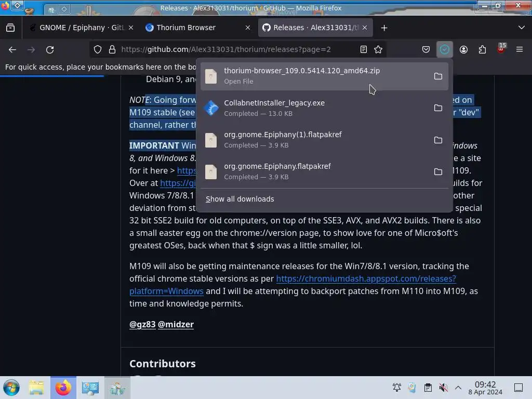Close Thorium Browser tab
The height and width of the screenshot is (399, 532).
[x=248, y=28]
